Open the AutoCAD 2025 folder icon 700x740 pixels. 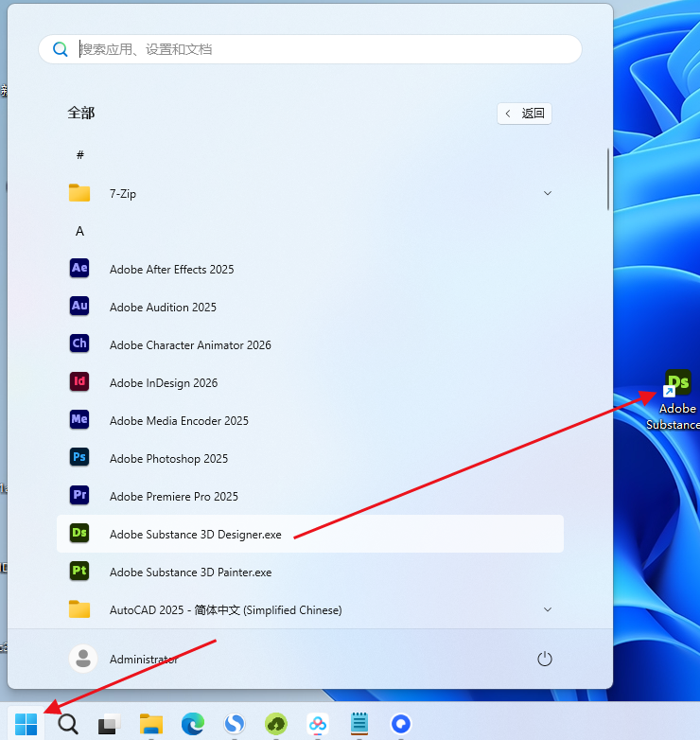tap(79, 609)
